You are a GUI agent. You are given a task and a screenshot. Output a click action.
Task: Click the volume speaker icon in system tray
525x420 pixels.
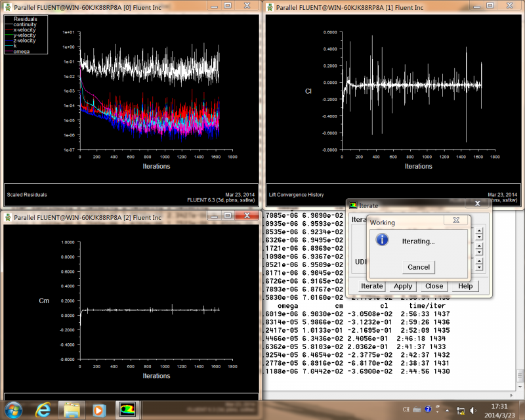pos(473,410)
